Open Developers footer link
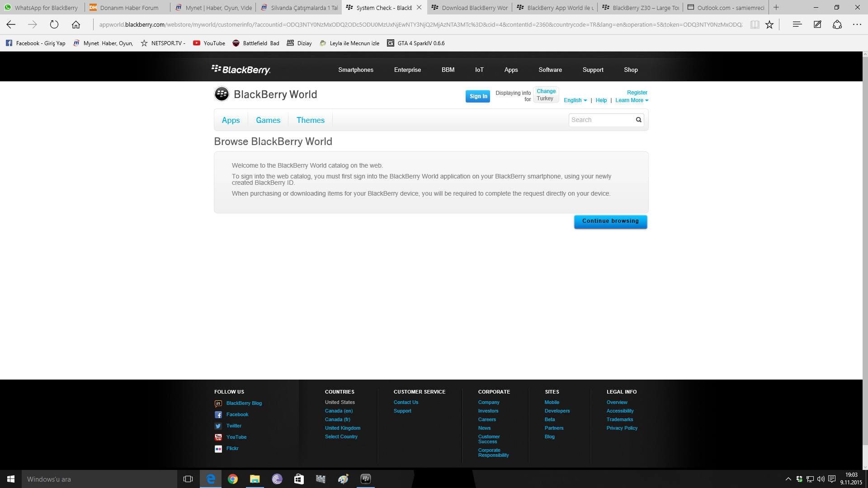 tap(557, 411)
